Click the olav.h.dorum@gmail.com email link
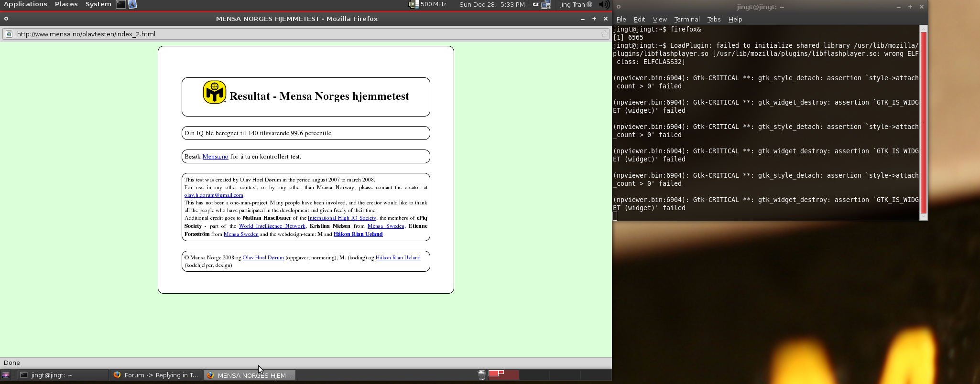The height and width of the screenshot is (384, 980). [x=214, y=195]
